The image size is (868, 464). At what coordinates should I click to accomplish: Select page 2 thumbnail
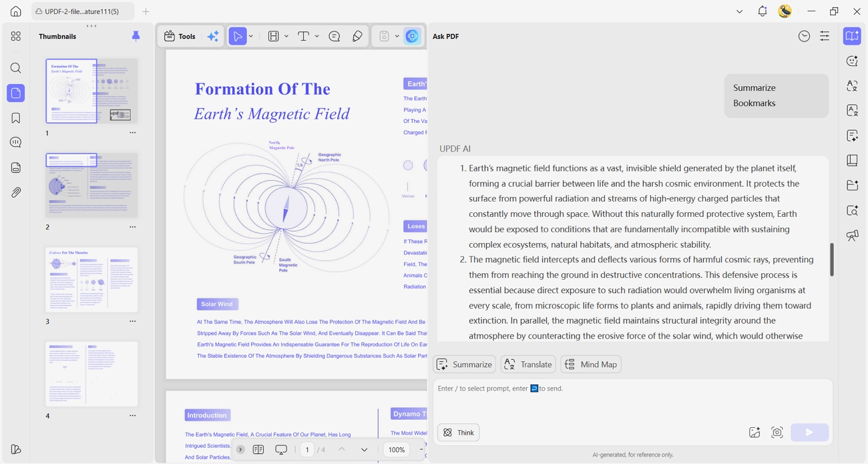click(x=91, y=185)
